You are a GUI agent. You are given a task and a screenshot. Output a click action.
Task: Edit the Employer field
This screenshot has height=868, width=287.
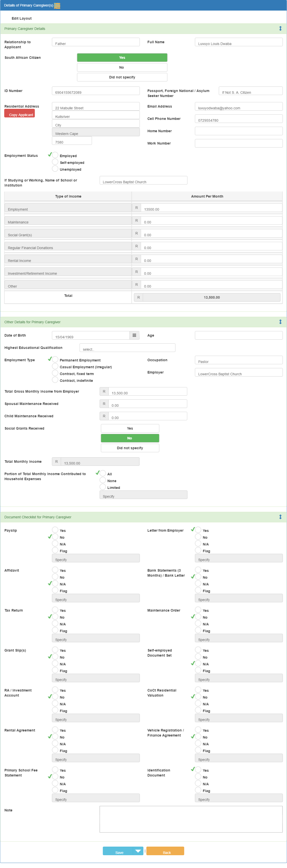point(239,372)
